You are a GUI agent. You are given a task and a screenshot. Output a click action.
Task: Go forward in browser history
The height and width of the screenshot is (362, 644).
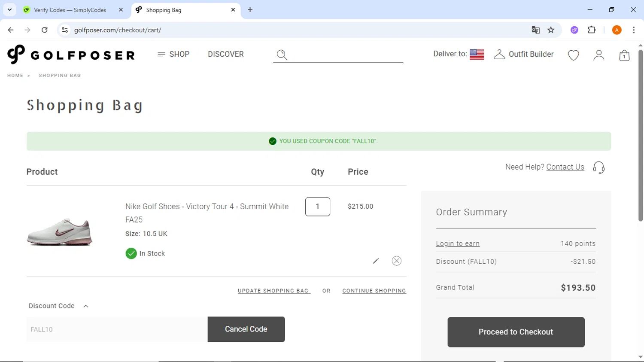[x=27, y=30]
